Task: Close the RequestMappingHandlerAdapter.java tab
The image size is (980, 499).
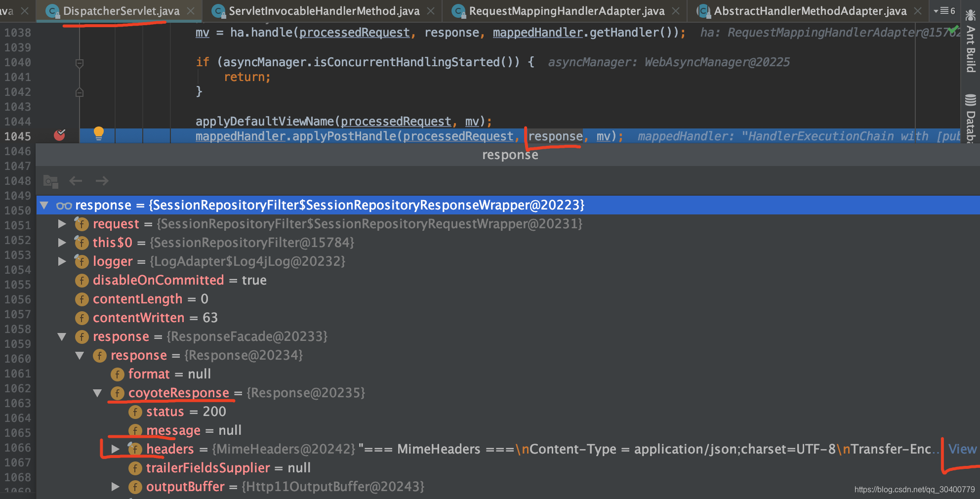Action: [x=676, y=11]
